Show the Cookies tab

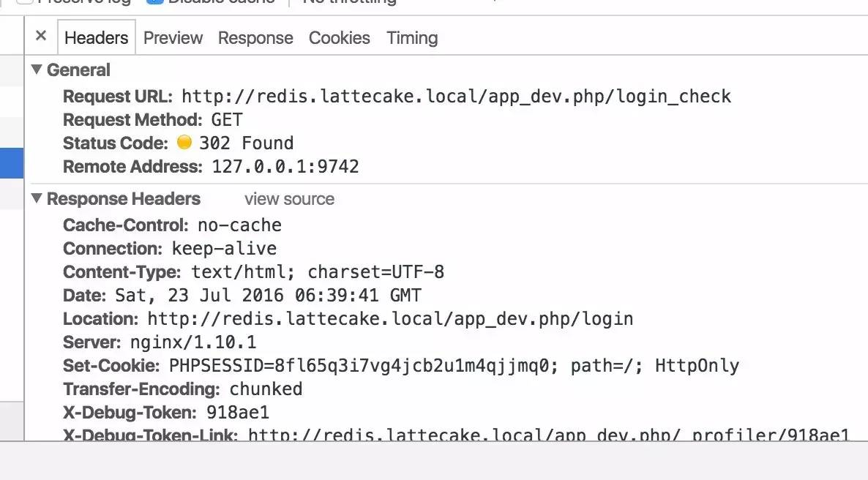[340, 37]
